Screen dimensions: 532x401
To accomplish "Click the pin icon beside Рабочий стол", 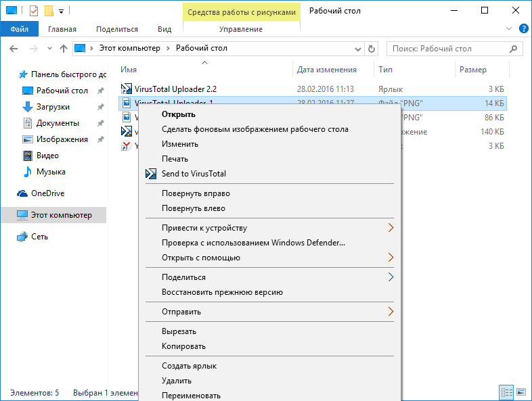I will tap(100, 91).
